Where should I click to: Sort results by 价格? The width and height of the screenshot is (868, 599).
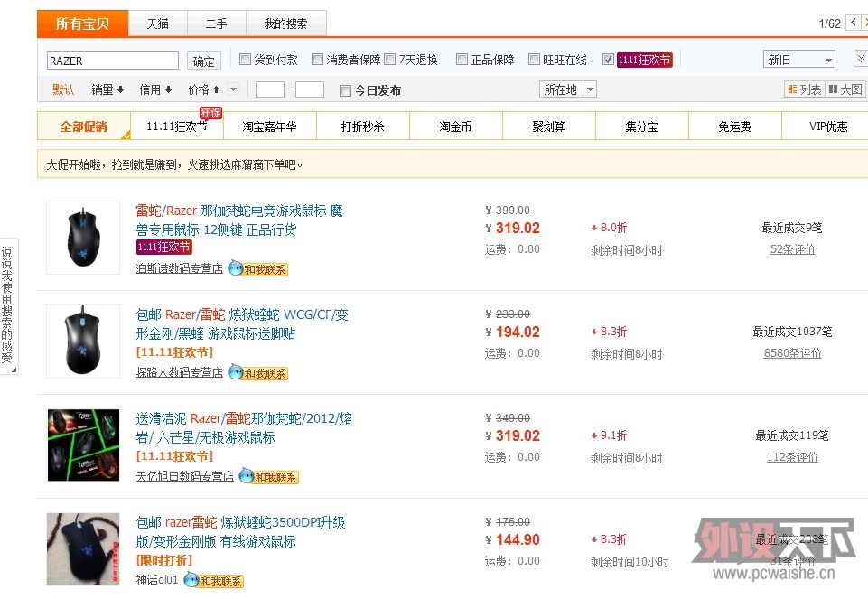pyautogui.click(x=204, y=89)
